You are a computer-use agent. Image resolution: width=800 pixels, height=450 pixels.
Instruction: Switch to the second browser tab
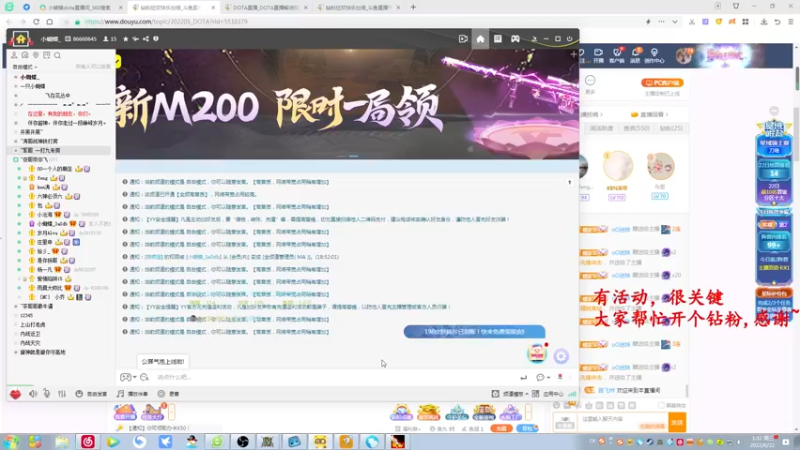tap(172, 7)
